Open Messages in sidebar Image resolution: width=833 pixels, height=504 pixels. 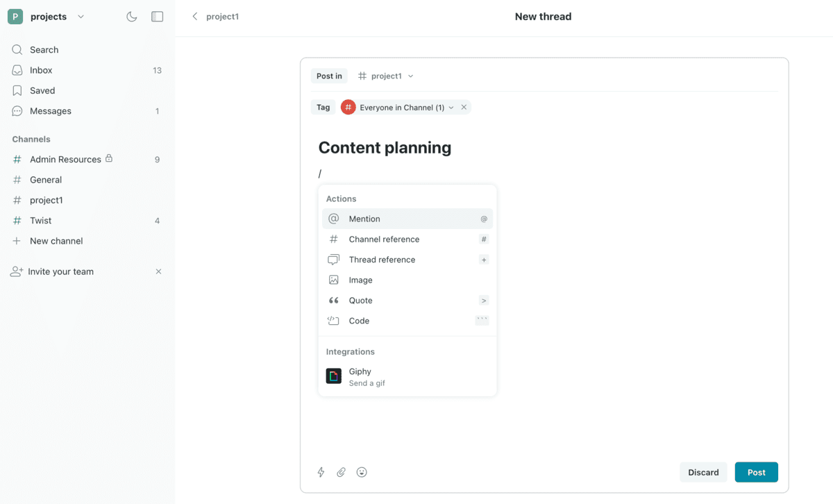click(x=87, y=111)
